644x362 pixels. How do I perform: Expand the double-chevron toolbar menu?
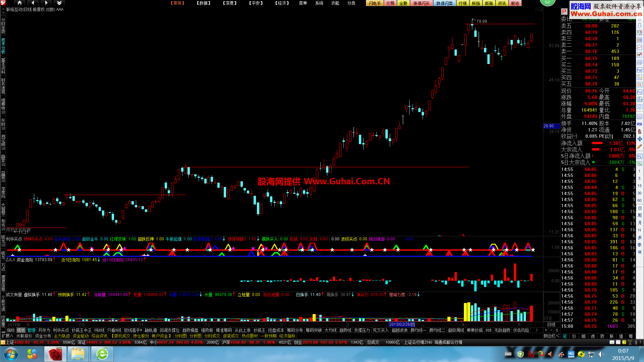coord(59,3)
